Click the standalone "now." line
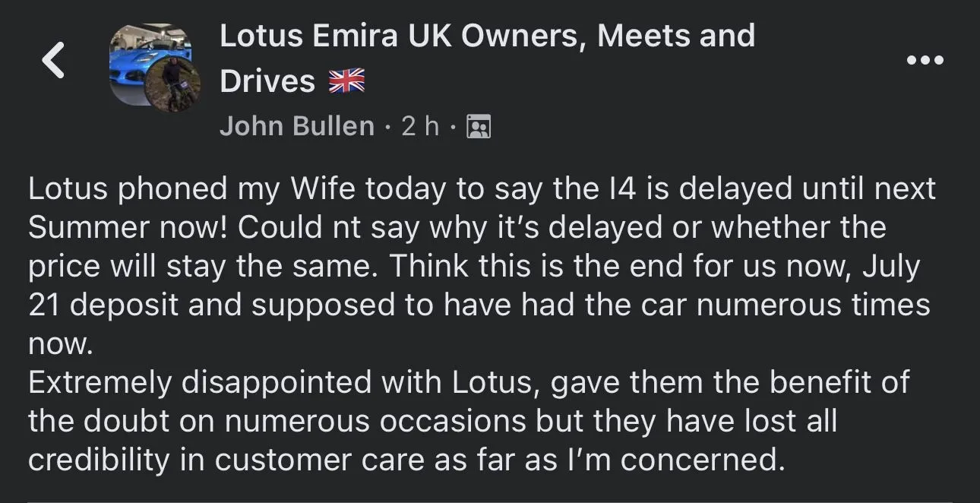980x503 pixels. 61,343
